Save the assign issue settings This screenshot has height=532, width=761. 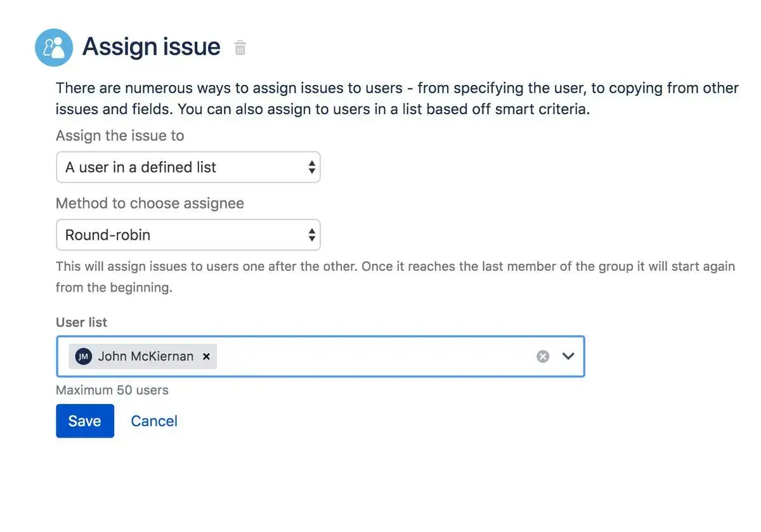[x=85, y=421]
